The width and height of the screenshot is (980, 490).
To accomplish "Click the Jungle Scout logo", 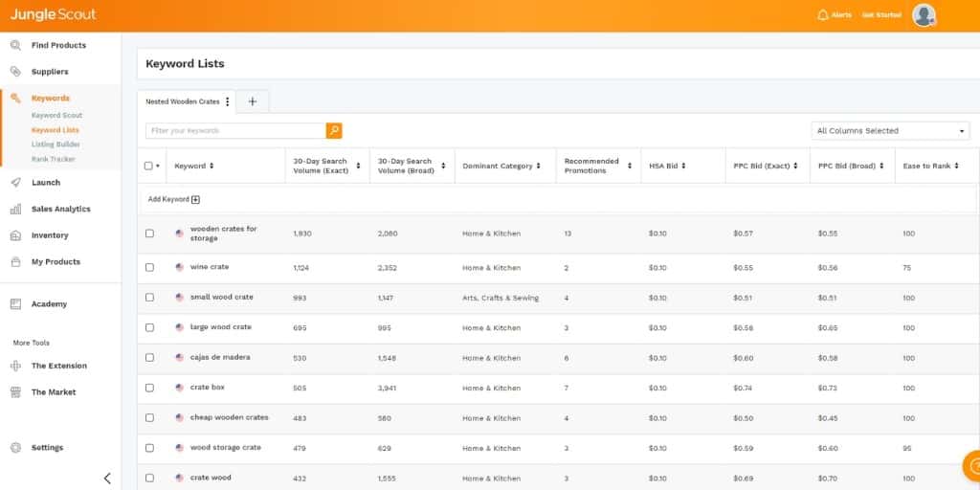I will (x=54, y=14).
